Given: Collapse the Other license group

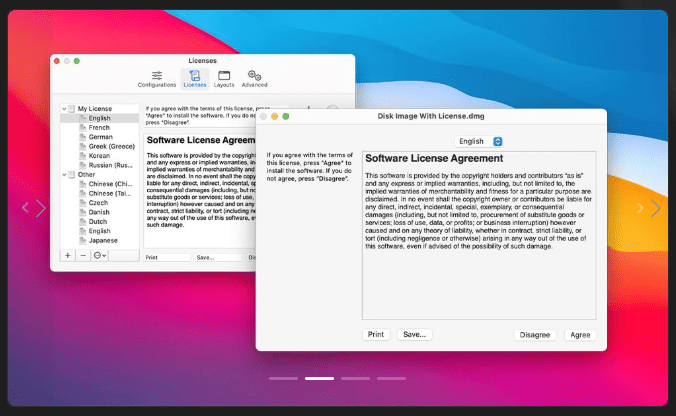Looking at the screenshot, I should [64, 175].
